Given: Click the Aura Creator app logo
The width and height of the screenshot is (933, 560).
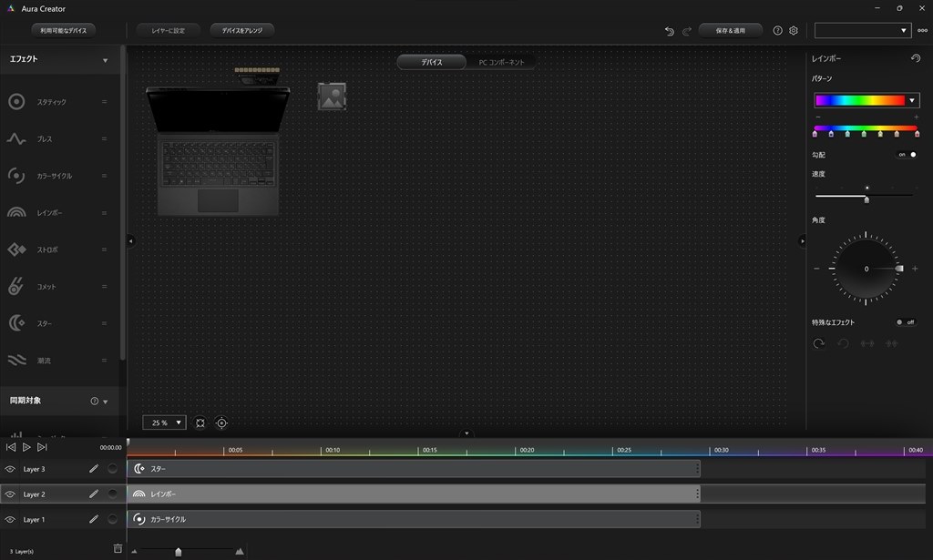Looking at the screenshot, I should [11, 8].
